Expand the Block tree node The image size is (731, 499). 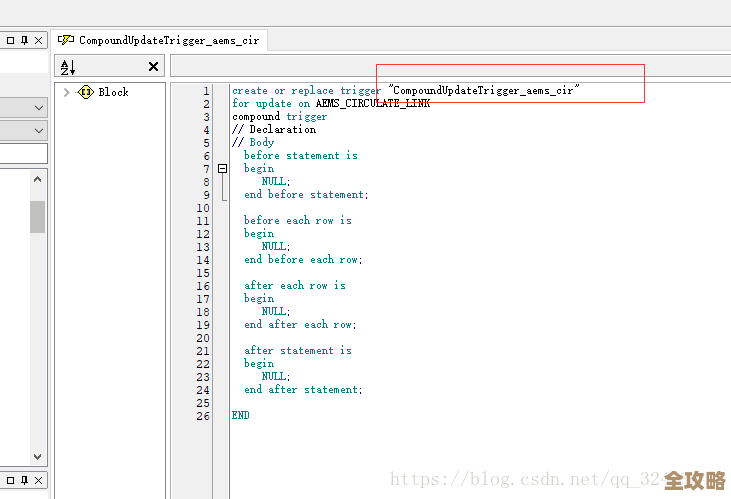tap(66, 92)
